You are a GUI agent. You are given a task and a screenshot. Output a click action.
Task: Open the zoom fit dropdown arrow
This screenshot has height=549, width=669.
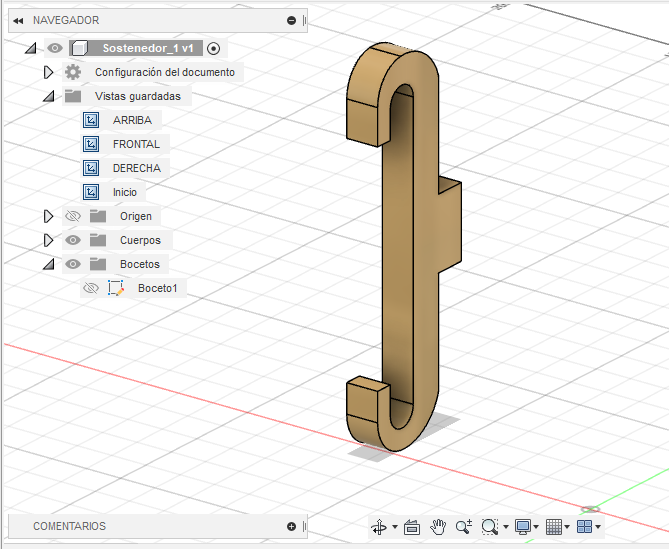[506, 527]
